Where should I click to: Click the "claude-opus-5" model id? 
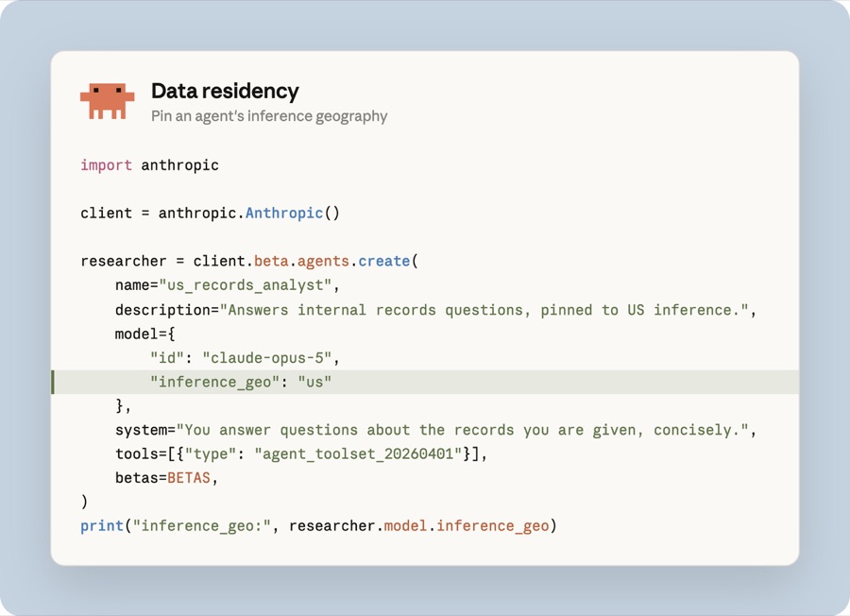(x=266, y=358)
